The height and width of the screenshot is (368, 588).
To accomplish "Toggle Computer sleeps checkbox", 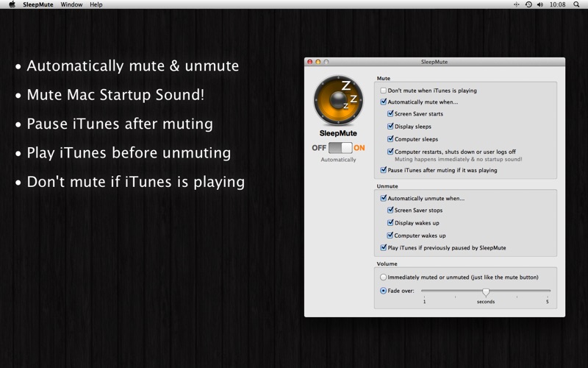I will click(390, 139).
